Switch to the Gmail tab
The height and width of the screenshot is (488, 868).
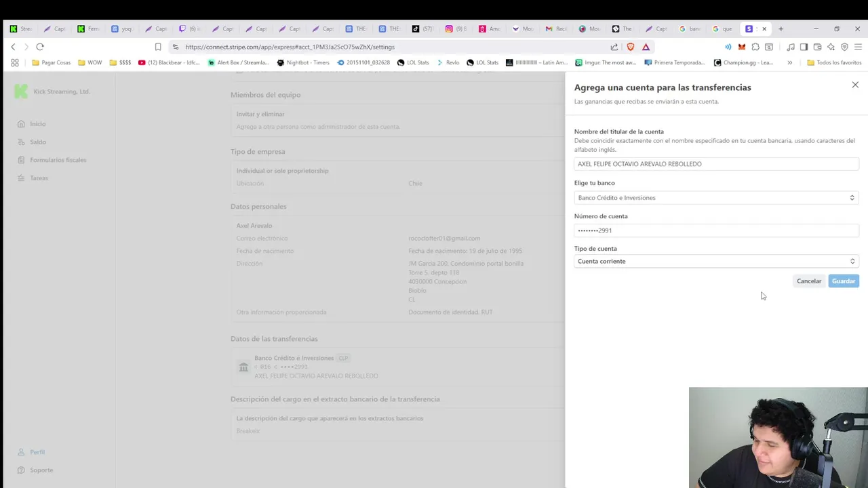pos(555,29)
